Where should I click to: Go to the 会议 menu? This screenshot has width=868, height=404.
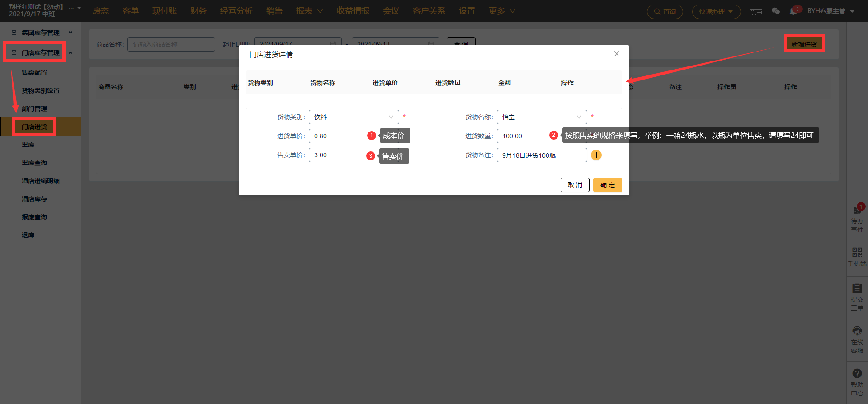[391, 11]
